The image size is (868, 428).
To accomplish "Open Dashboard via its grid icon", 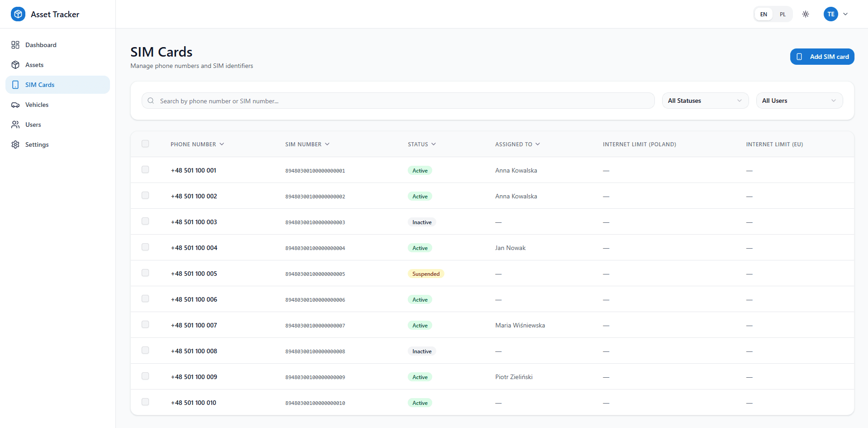I will [x=15, y=45].
